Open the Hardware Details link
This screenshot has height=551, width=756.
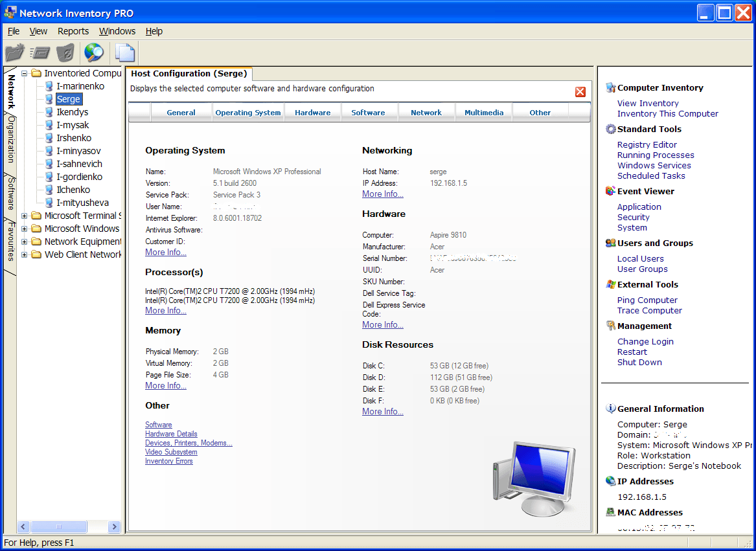click(x=171, y=434)
